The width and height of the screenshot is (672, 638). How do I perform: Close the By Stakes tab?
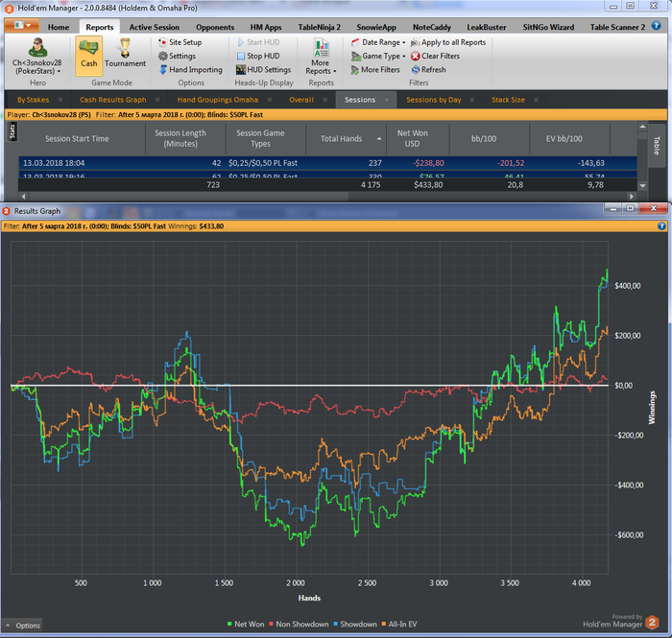(x=60, y=100)
